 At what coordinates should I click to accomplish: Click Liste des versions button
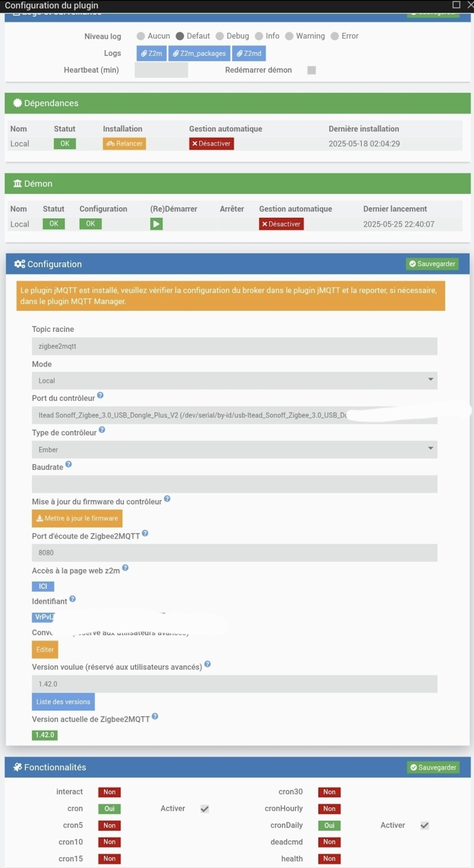click(63, 702)
